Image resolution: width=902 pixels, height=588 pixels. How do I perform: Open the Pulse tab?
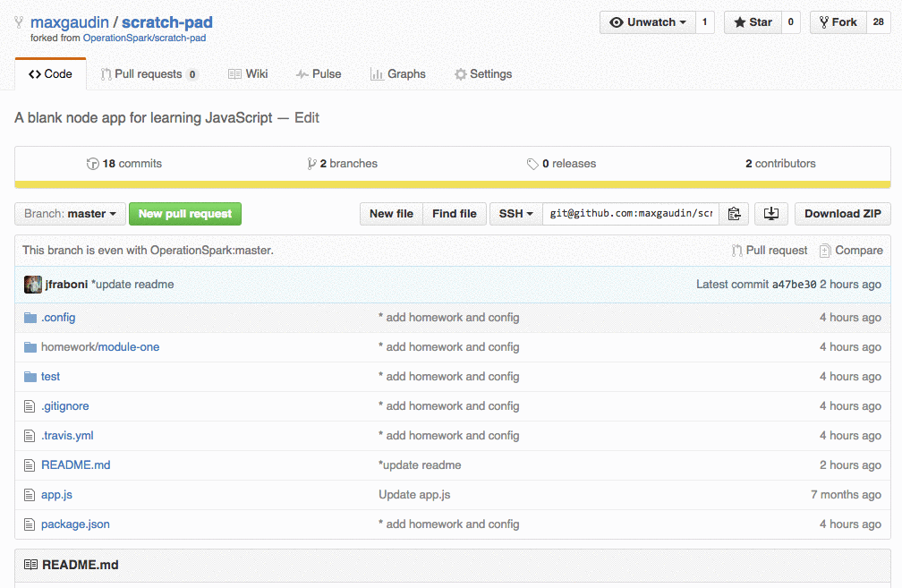[x=319, y=74]
